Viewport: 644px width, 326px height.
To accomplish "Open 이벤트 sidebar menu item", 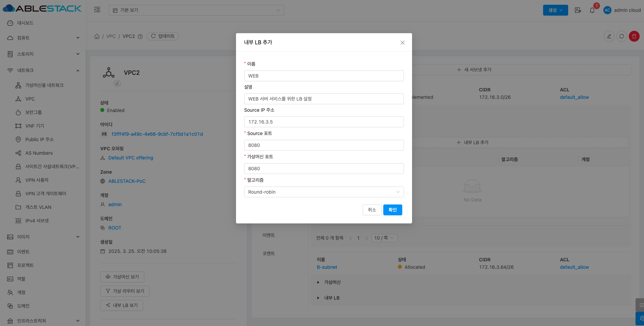I will (x=23, y=252).
